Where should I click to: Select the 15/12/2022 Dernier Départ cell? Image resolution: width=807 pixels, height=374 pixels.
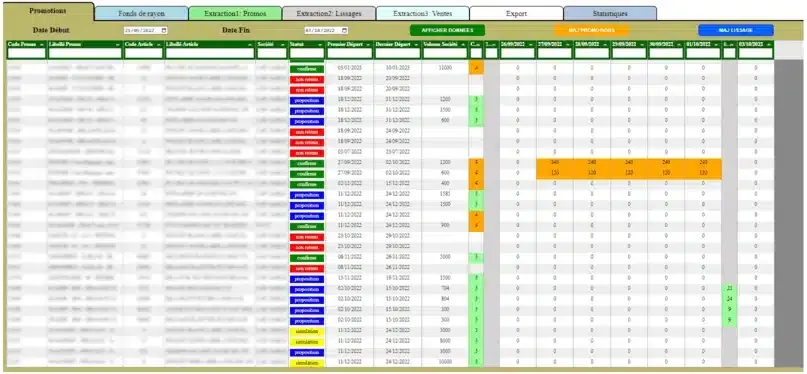pos(397,184)
